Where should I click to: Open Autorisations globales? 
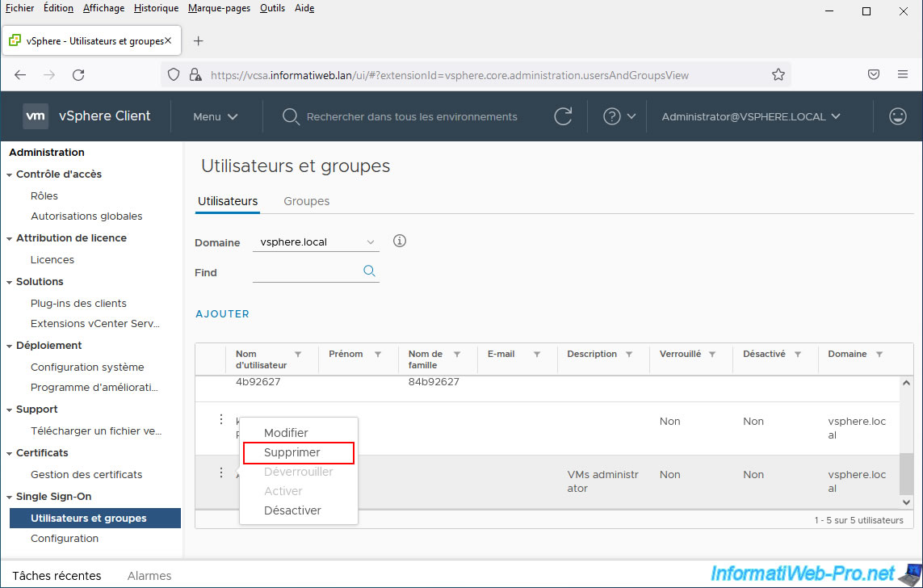86,216
